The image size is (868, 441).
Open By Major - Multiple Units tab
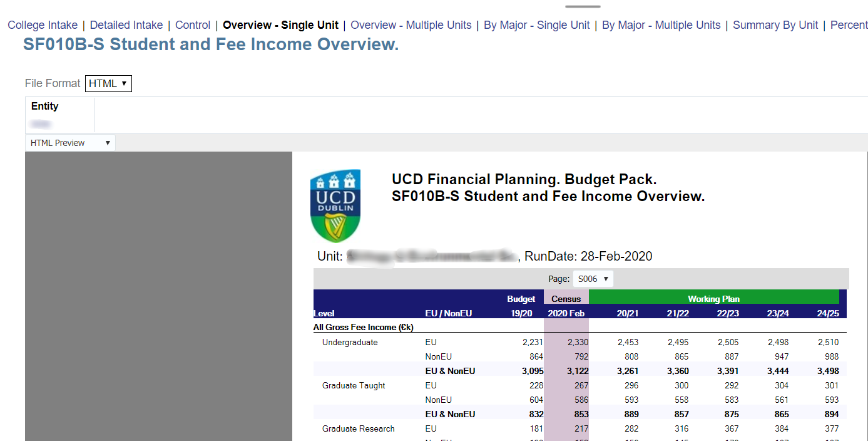coord(661,25)
